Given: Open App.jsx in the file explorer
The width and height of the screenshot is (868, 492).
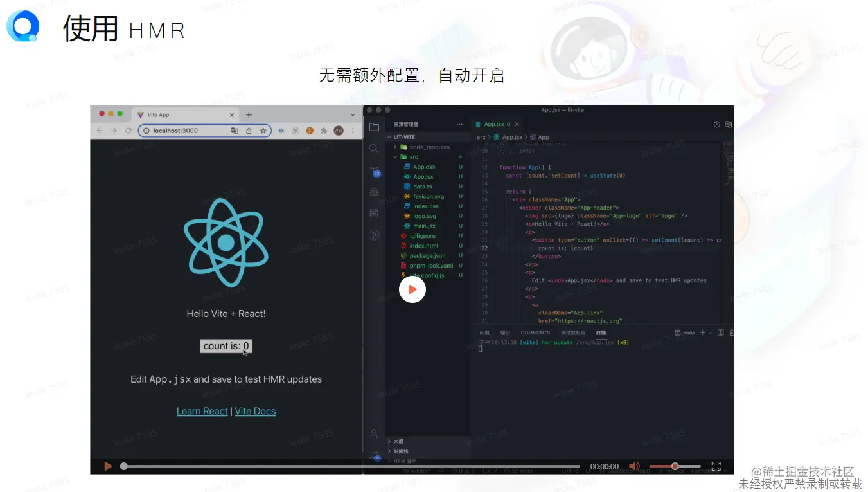Looking at the screenshot, I should [428, 176].
